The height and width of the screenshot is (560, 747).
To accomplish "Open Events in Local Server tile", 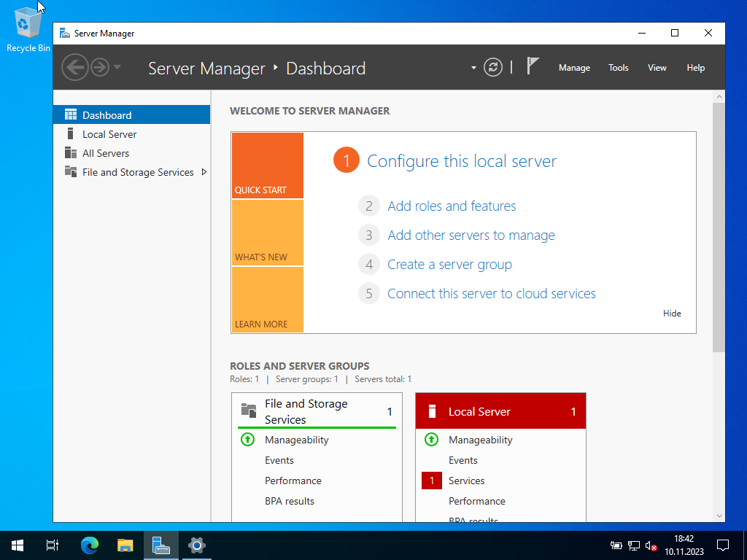I will click(x=463, y=460).
